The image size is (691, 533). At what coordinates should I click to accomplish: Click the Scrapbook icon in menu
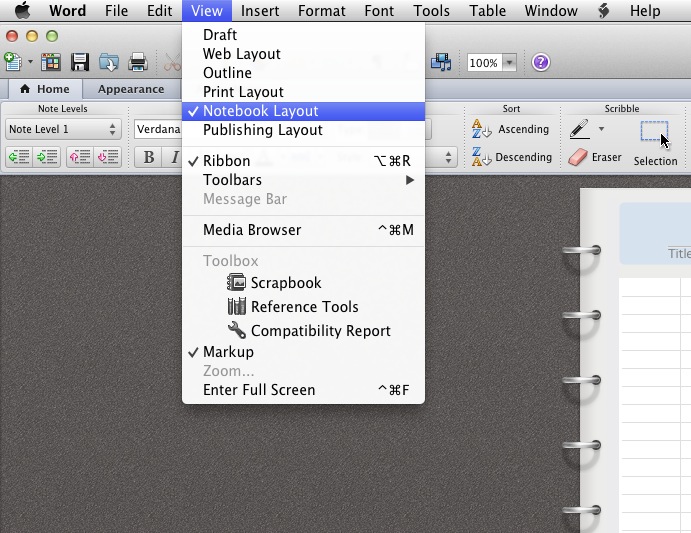coord(236,282)
